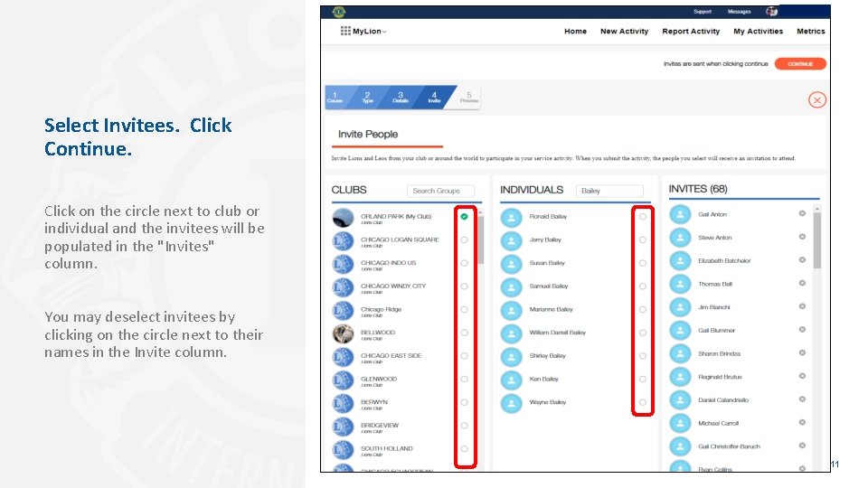Select the circle next to Wayne Bailey
This screenshot has width=868, height=488.
pos(642,402)
